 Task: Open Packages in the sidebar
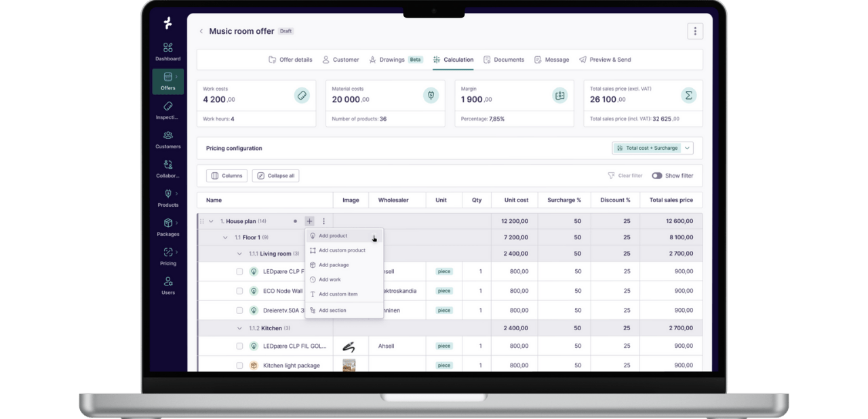point(167,227)
